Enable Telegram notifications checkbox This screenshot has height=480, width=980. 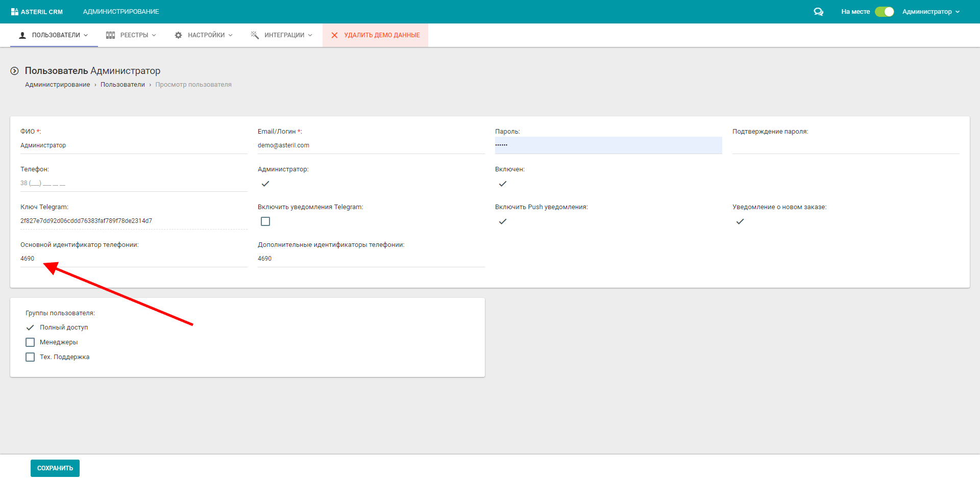[x=265, y=221]
